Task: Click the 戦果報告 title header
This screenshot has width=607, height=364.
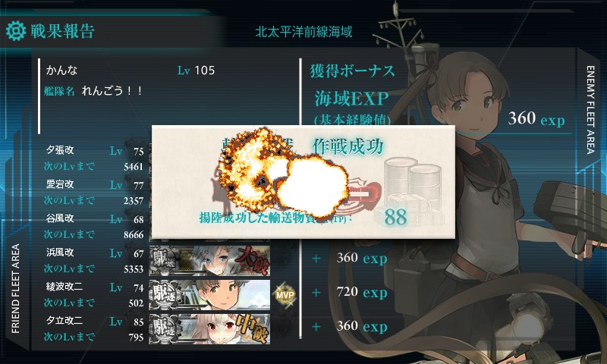Action: 62,31
